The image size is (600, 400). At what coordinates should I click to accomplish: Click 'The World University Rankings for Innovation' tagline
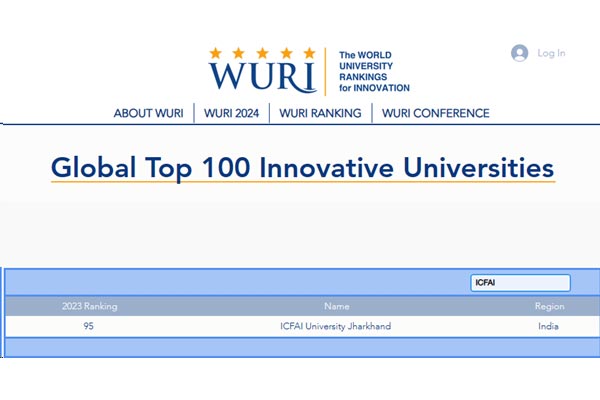point(374,72)
